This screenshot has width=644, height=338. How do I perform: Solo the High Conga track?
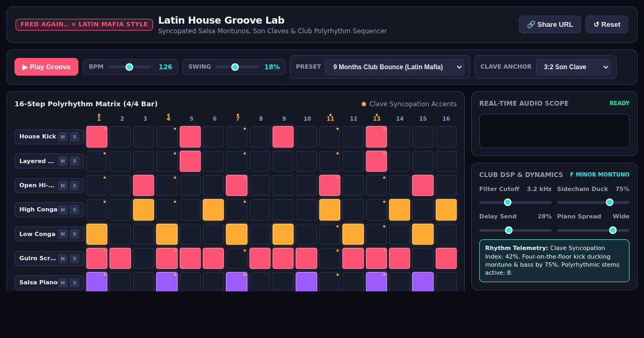pyautogui.click(x=75, y=210)
